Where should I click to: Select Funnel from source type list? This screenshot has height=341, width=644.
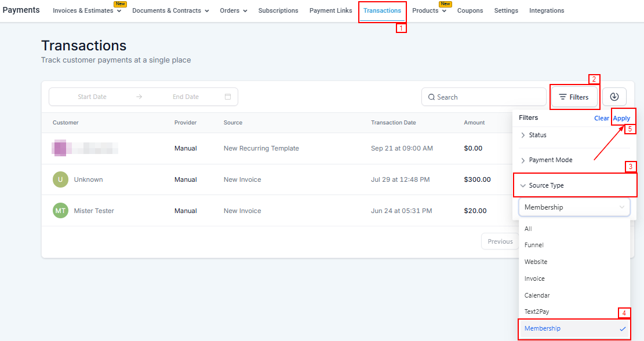click(534, 245)
